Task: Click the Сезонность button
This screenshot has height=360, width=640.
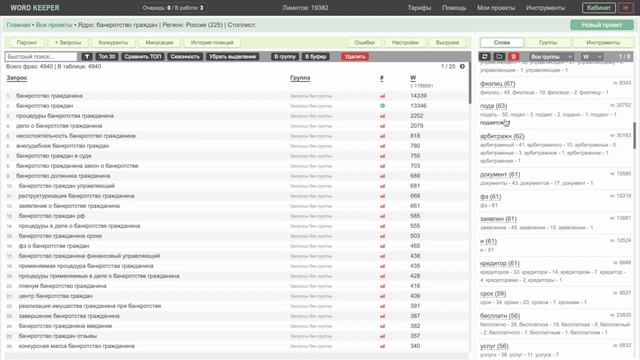Action: (x=185, y=57)
